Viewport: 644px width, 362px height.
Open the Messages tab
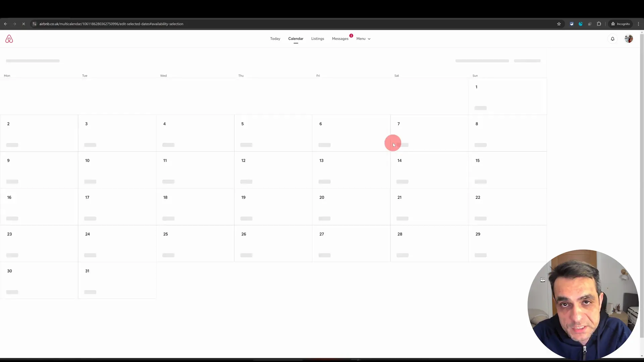point(340,39)
